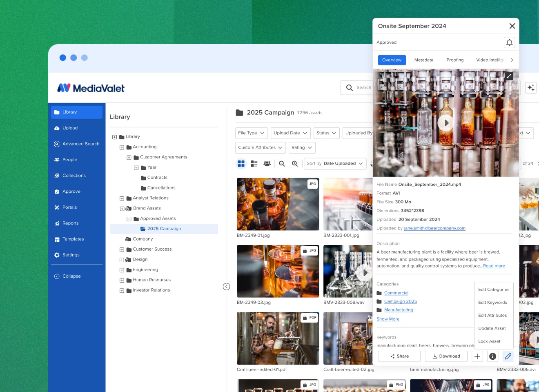The height and width of the screenshot is (392, 539).
Task: Close the Onsite September 2024 panel
Action: click(512, 26)
